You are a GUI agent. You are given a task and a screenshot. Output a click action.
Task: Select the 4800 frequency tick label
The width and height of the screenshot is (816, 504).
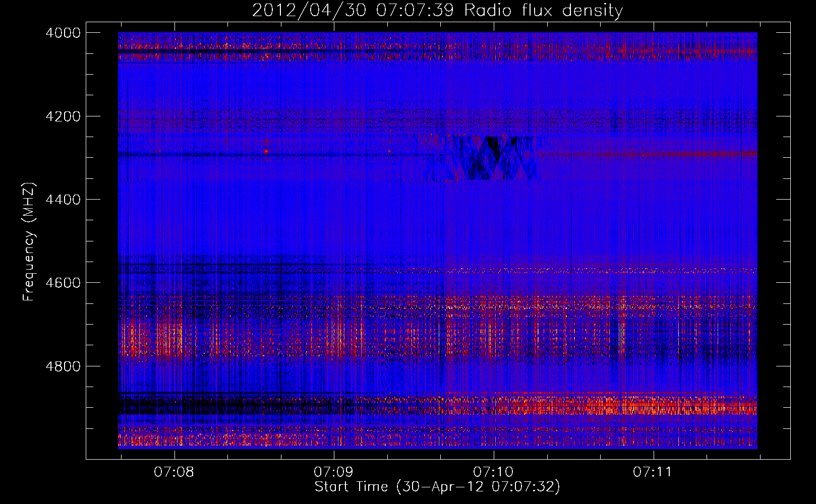tap(63, 366)
